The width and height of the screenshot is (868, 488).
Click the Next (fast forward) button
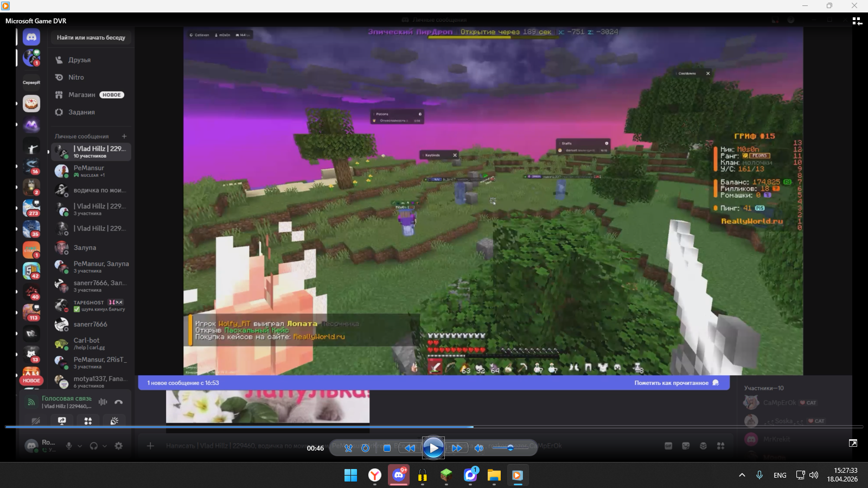coord(457,448)
